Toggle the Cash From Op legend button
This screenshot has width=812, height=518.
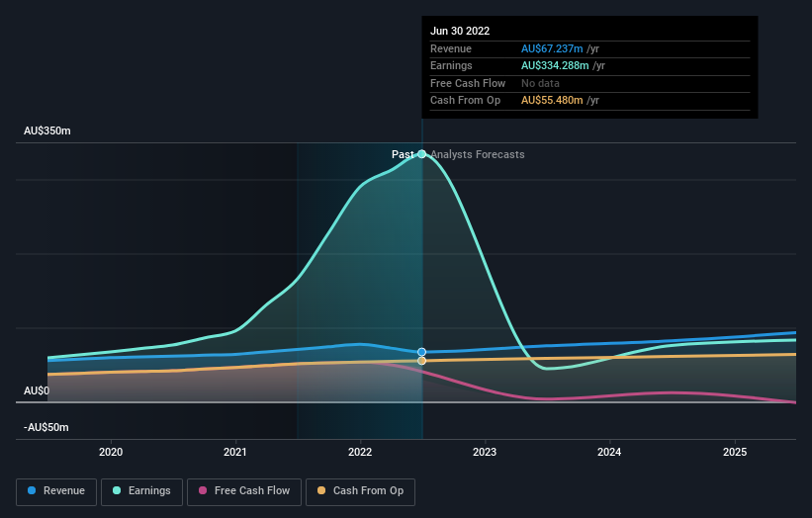tap(360, 491)
